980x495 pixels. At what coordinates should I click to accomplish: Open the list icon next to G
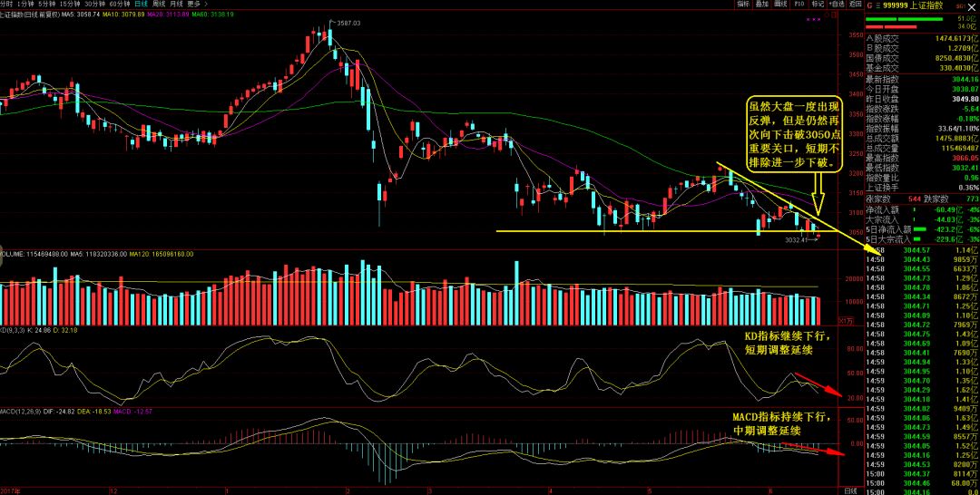(878, 5)
